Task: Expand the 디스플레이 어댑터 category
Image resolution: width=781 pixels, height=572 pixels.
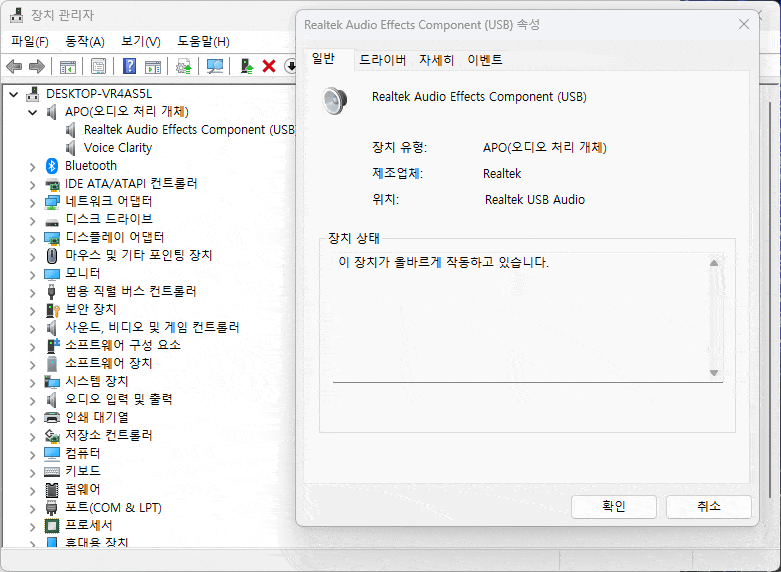Action: [x=33, y=238]
